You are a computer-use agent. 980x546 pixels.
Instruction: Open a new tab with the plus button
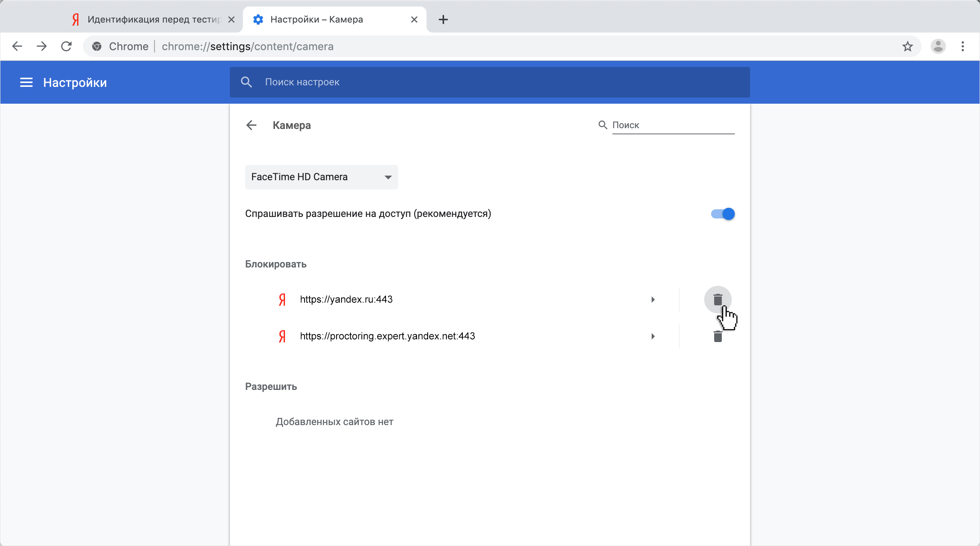[x=443, y=20]
